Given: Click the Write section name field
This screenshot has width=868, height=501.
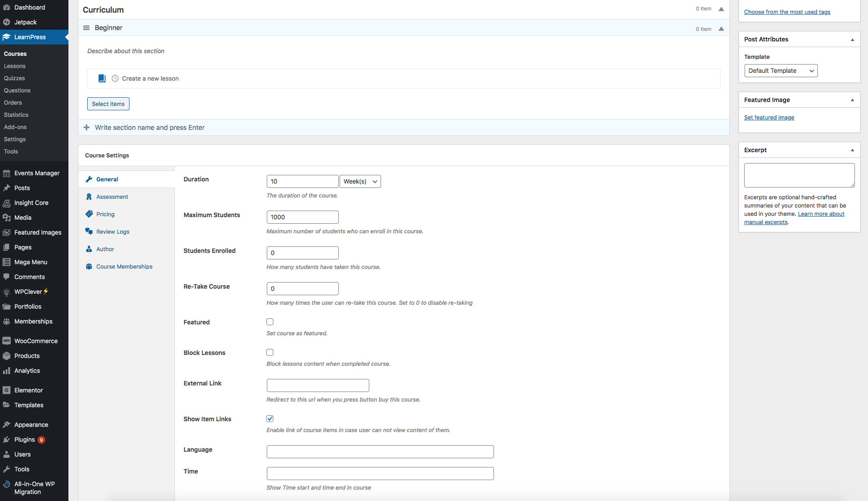Looking at the screenshot, I should 404,127.
